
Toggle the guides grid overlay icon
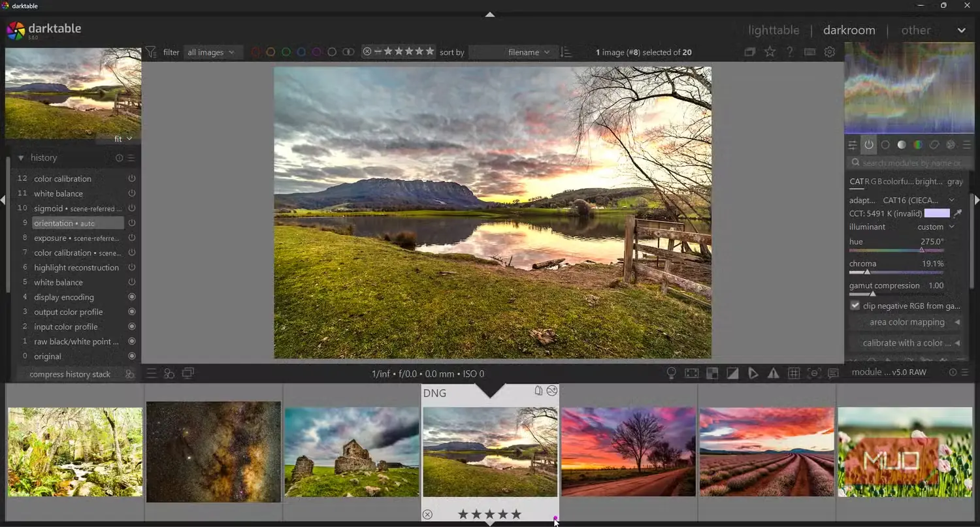click(x=794, y=373)
